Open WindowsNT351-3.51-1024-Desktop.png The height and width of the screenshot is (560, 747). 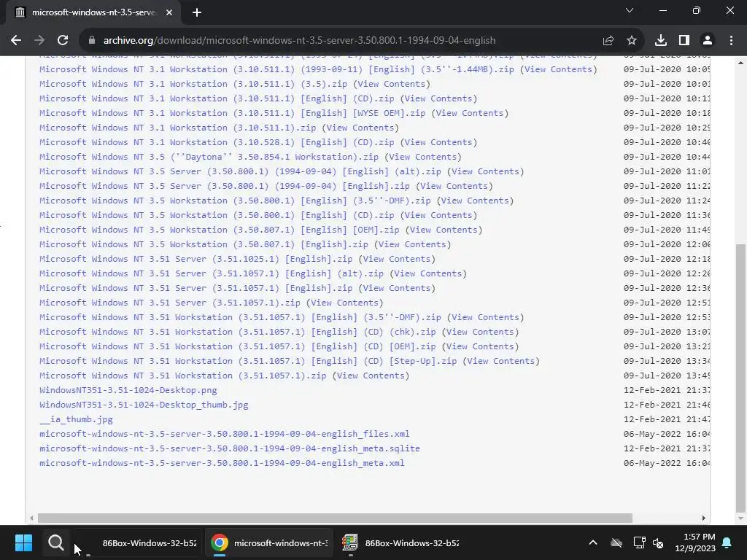click(x=128, y=390)
